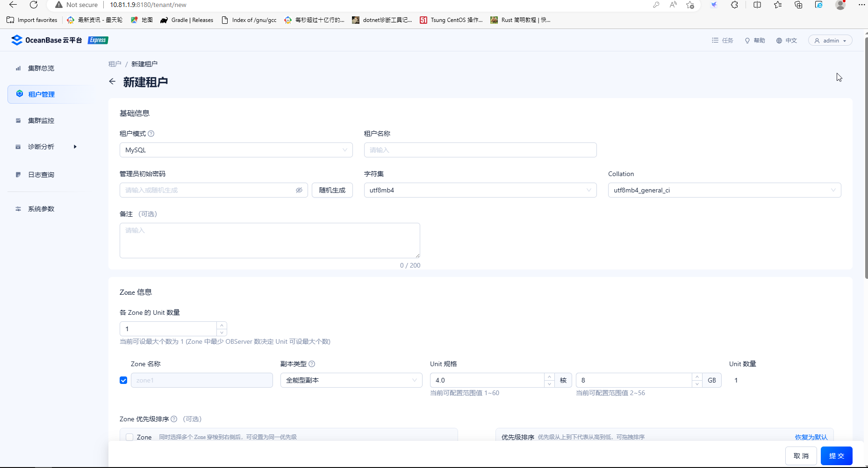
Task: Click the browser back arrow
Action: (13, 5)
